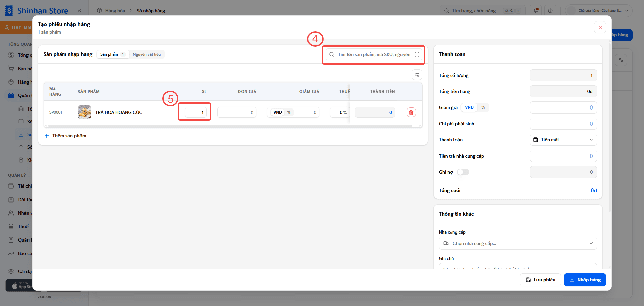Viewport: 644px width, 306px height.
Task: Switch to the Nguyên vật liệu tab
Action: tap(147, 54)
